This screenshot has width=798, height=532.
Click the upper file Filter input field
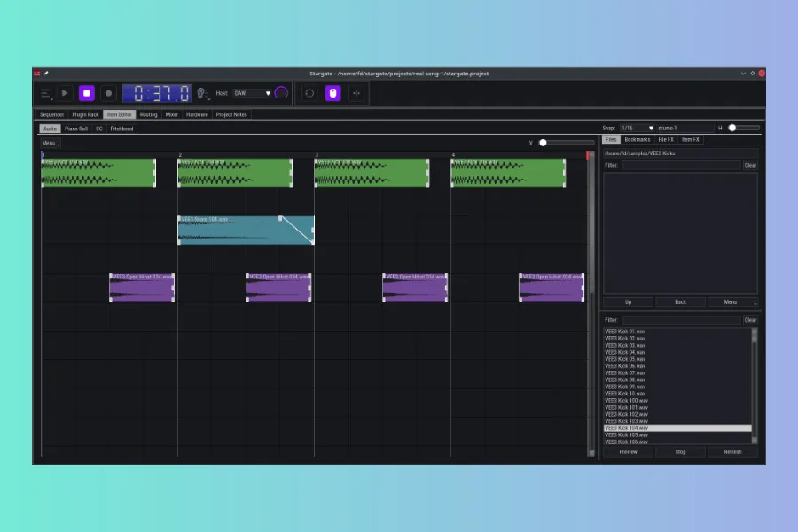(x=680, y=165)
